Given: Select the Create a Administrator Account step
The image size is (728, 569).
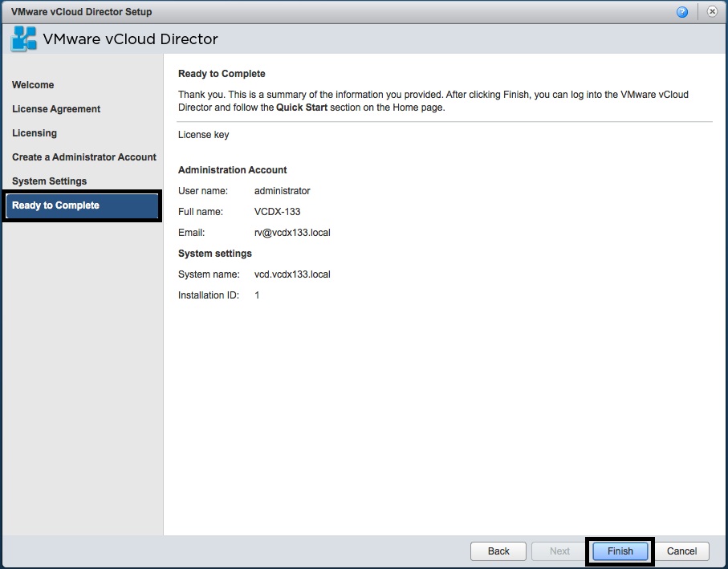Looking at the screenshot, I should pyautogui.click(x=83, y=156).
